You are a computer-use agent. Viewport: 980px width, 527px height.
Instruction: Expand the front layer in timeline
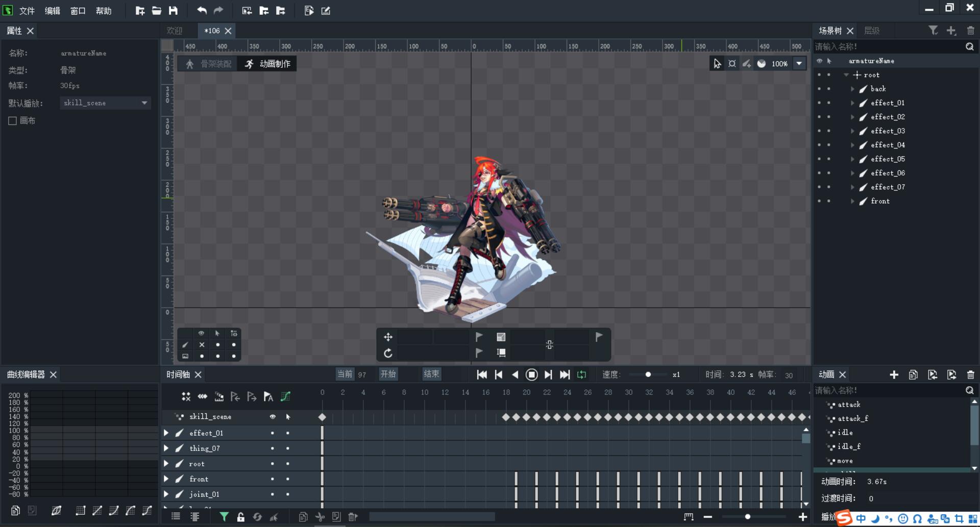(x=166, y=479)
